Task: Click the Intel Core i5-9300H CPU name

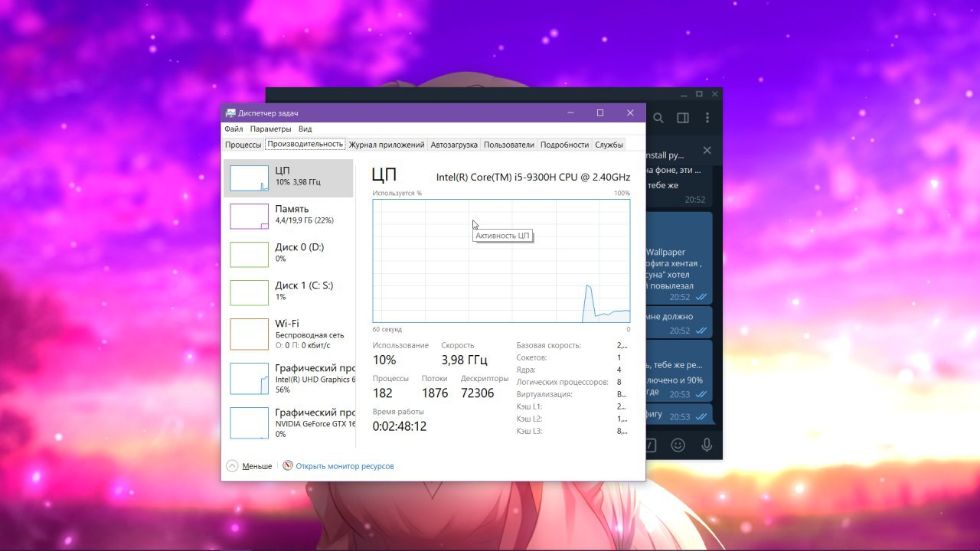Action: (x=534, y=177)
